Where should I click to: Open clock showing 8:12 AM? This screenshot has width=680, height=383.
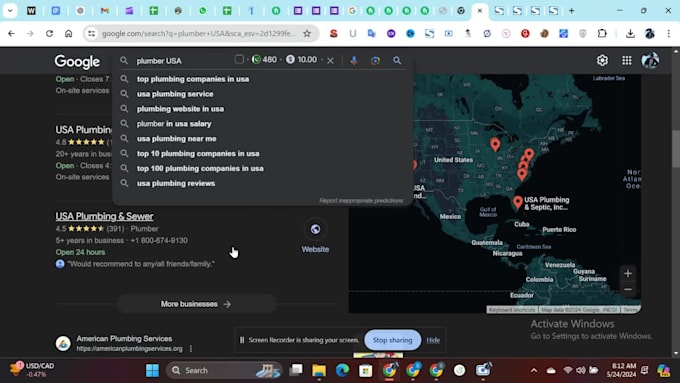621,370
